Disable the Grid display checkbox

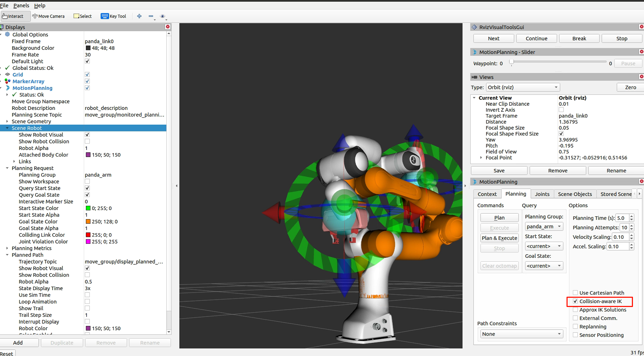click(87, 75)
